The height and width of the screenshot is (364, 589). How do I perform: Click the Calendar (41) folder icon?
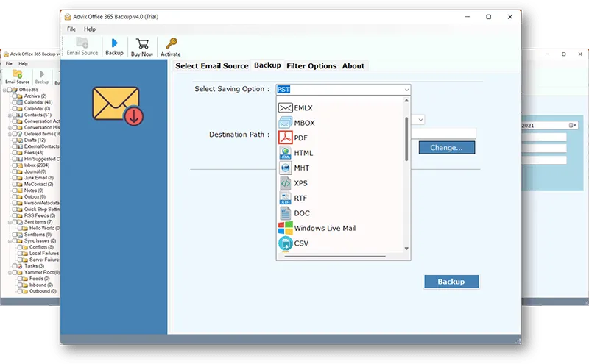pyautogui.click(x=21, y=102)
